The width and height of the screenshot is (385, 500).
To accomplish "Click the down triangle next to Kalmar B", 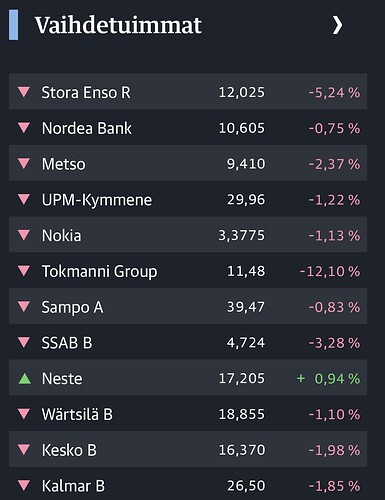I will (x=24, y=485).
